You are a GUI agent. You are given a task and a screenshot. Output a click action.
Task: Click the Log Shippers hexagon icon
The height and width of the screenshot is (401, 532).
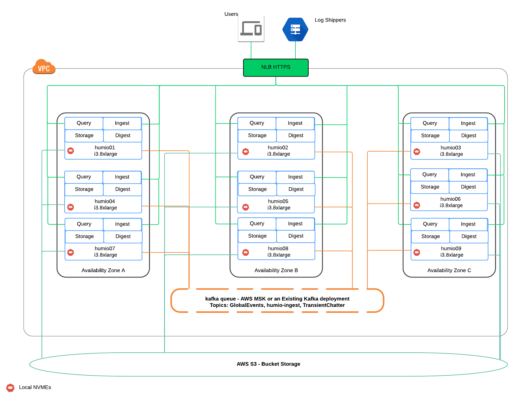(x=295, y=29)
